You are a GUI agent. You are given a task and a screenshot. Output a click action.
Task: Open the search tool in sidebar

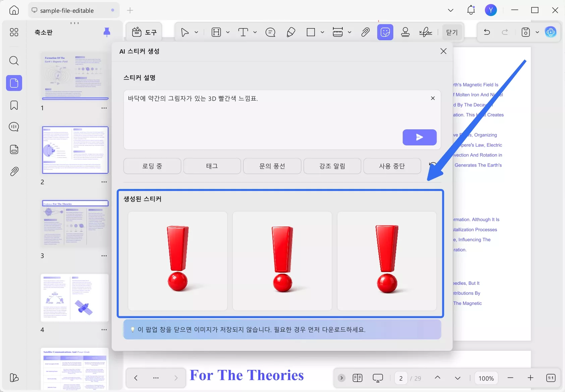[14, 61]
